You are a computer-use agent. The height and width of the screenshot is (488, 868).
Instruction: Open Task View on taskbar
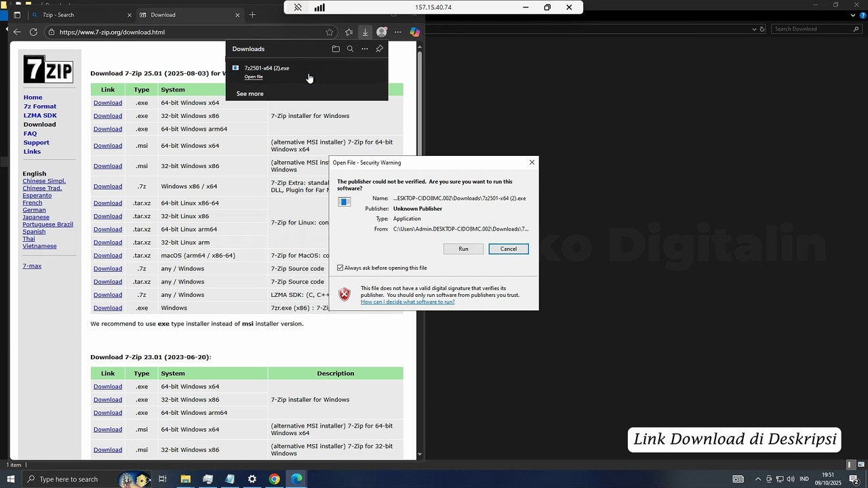click(x=163, y=479)
